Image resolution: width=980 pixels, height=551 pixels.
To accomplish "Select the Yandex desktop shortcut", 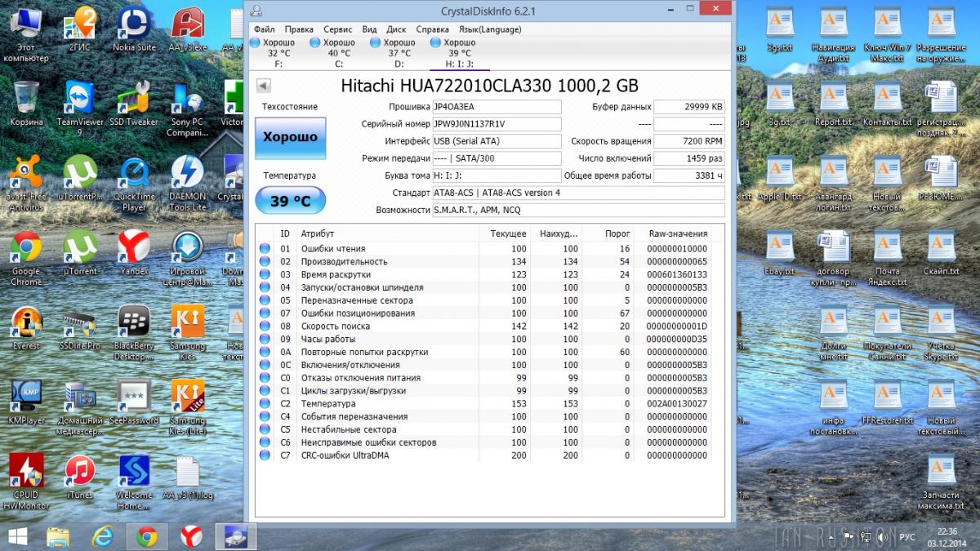I will (134, 253).
